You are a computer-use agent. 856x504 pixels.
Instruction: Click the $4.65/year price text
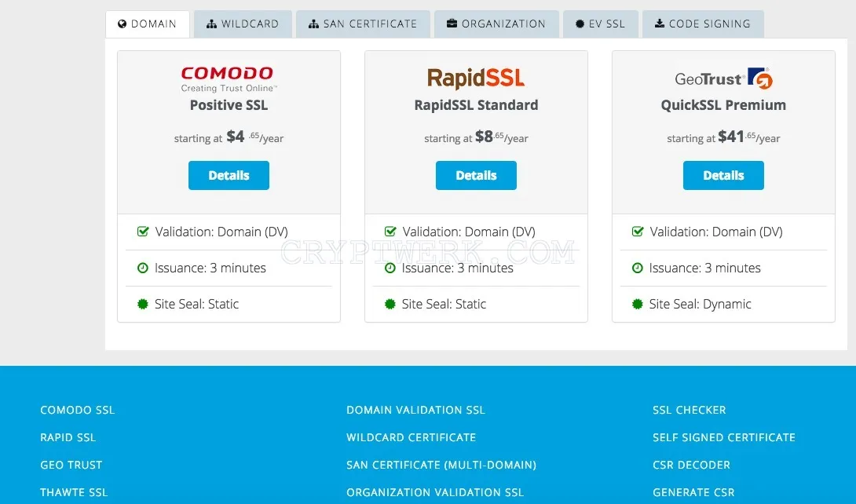click(255, 137)
